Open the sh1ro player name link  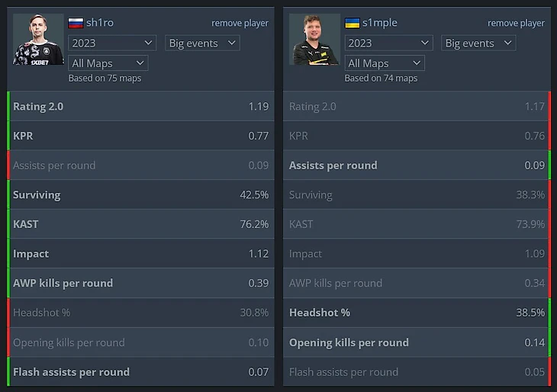(100, 23)
